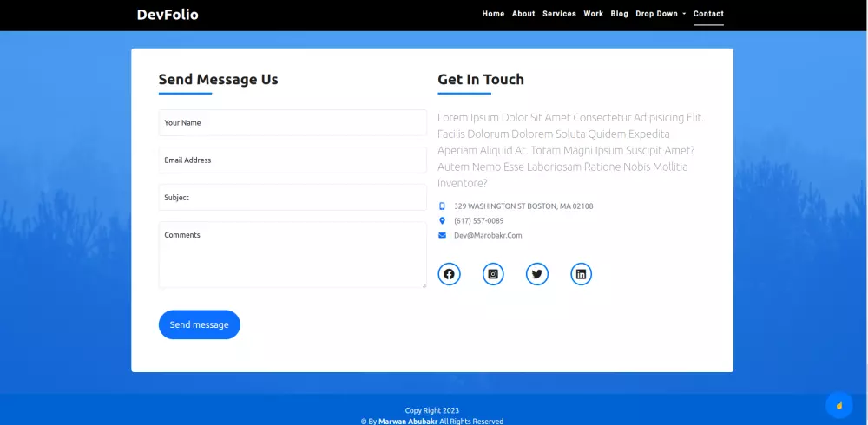The image size is (868, 425).
Task: Click the DevFolio logo
Action: pos(168,15)
